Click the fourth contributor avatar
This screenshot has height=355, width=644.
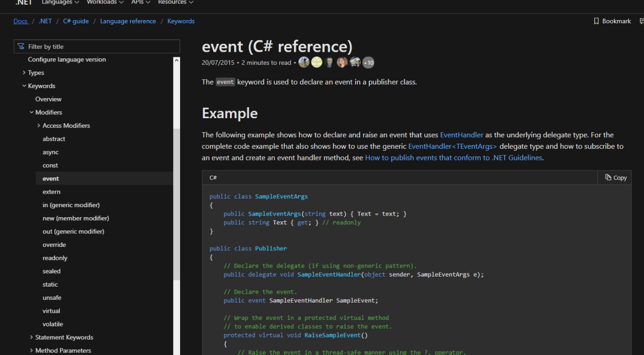(x=342, y=62)
